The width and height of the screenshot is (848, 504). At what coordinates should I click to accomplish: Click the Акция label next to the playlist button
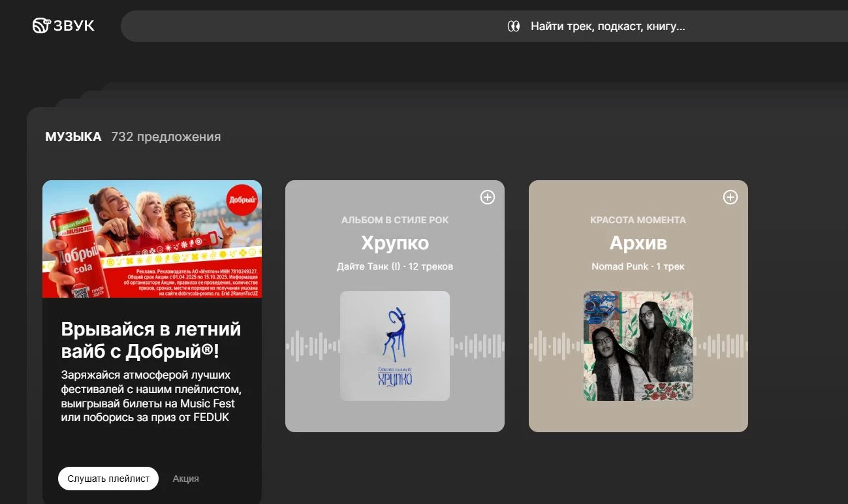[185, 479]
